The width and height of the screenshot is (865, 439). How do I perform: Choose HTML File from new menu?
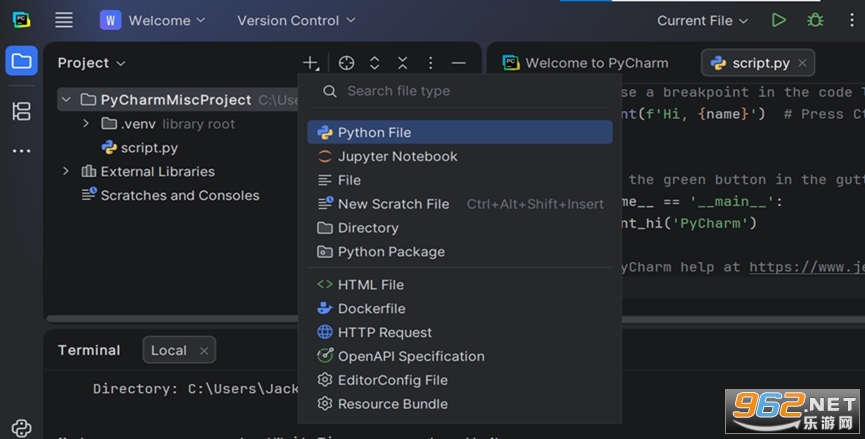coord(460,285)
